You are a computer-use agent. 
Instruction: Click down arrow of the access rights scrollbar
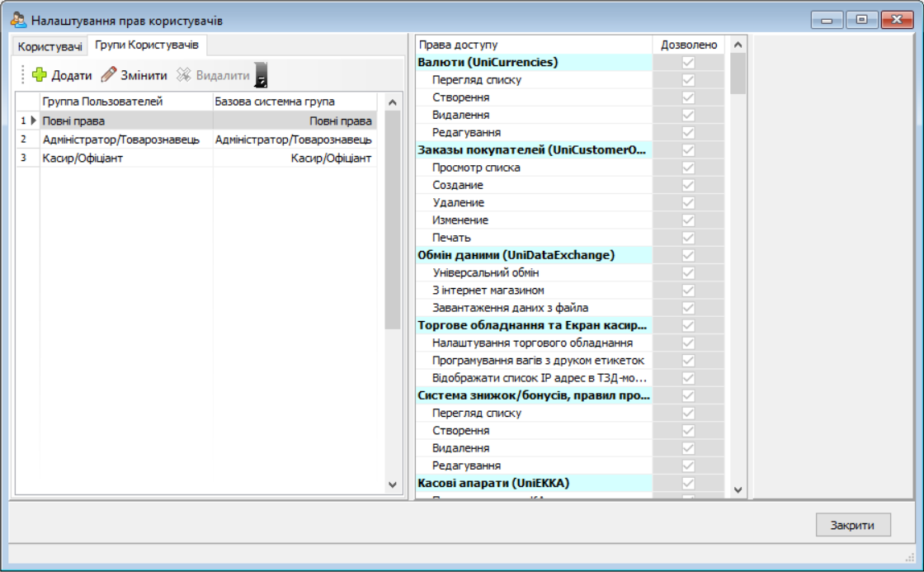pos(738,489)
